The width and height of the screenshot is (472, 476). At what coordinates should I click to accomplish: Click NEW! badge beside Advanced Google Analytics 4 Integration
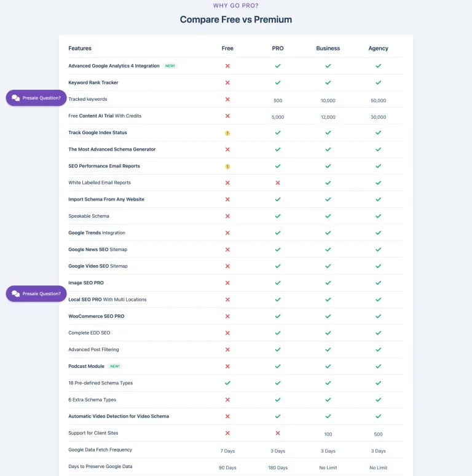pos(170,66)
